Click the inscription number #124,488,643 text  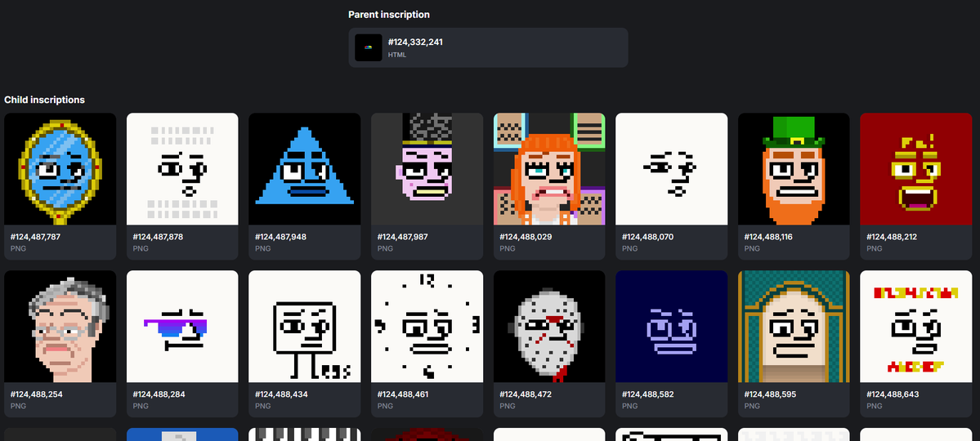(893, 394)
